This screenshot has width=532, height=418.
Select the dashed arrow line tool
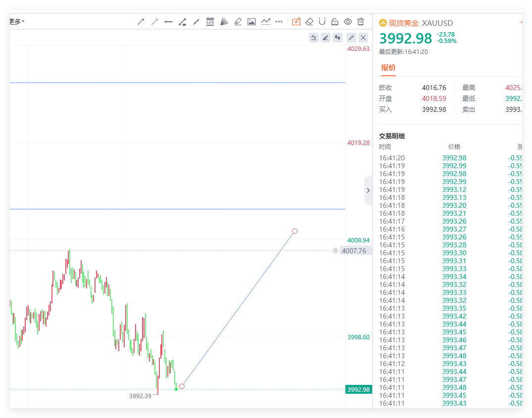coord(155,22)
